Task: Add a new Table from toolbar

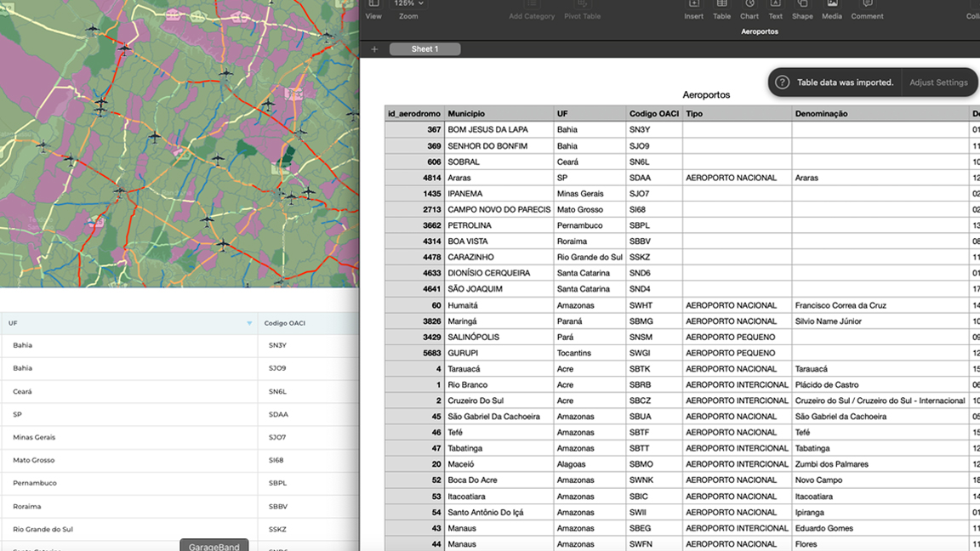Action: pos(721,6)
